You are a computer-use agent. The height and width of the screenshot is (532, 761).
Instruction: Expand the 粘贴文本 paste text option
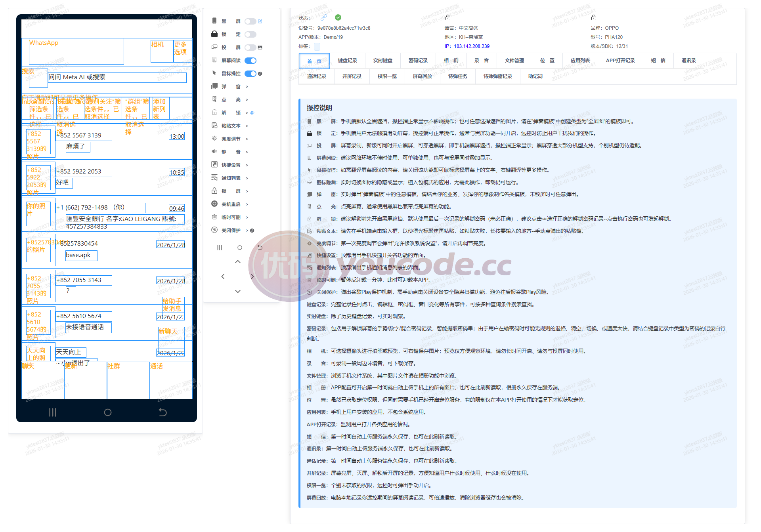(247, 126)
